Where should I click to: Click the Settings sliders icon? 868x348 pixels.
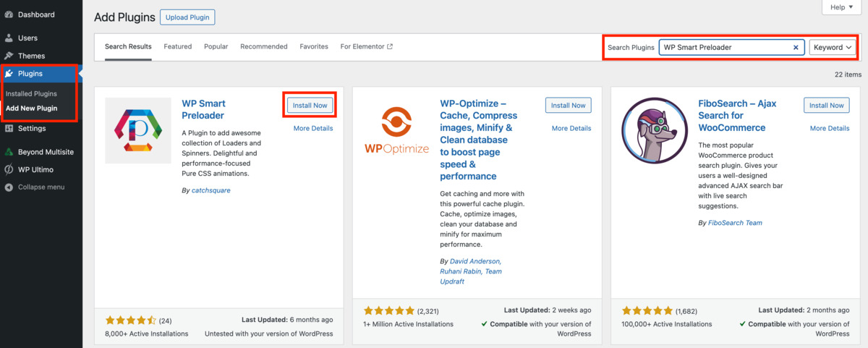pos(9,128)
